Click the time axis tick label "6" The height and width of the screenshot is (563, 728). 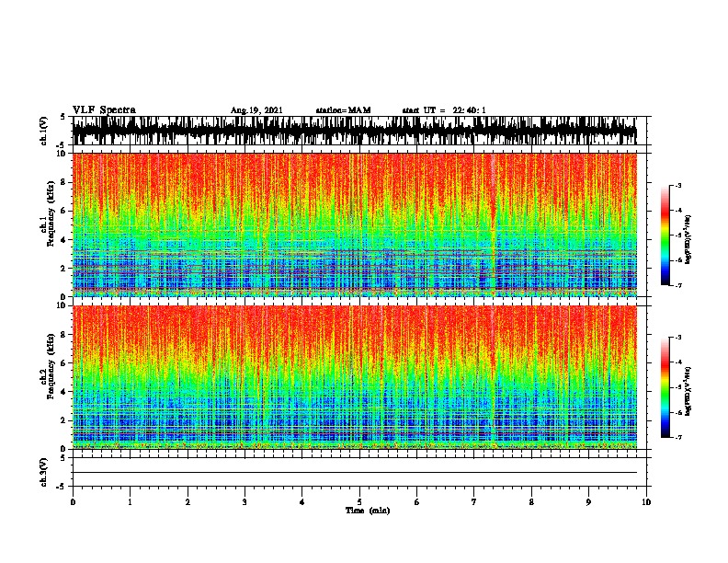pyautogui.click(x=417, y=501)
